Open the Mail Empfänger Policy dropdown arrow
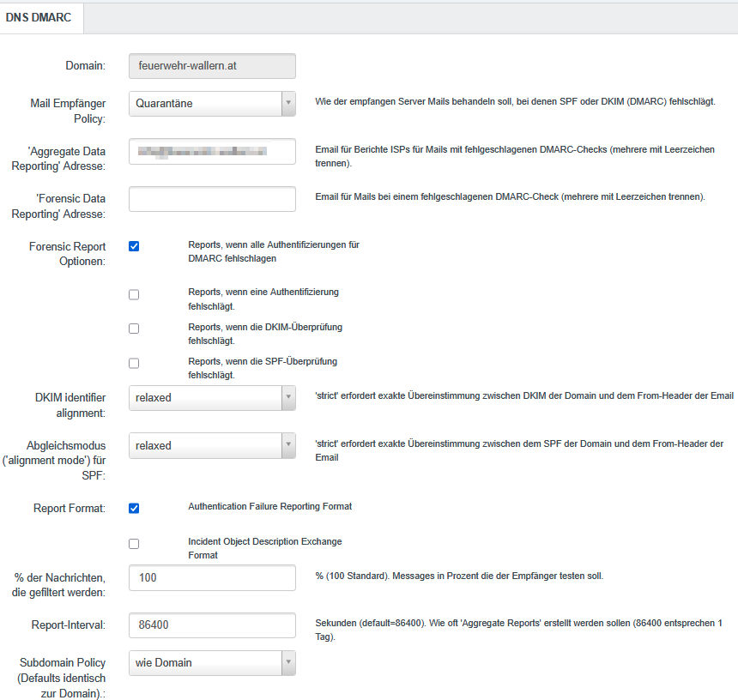738x700 pixels. click(288, 103)
